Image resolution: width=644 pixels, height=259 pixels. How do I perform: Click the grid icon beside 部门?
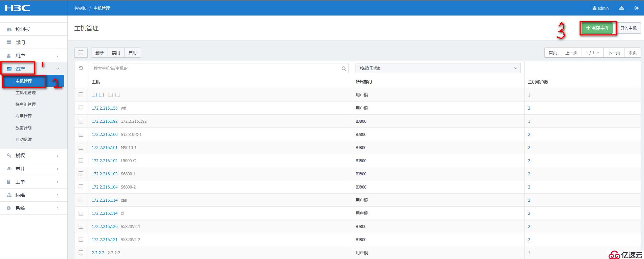click(9, 42)
